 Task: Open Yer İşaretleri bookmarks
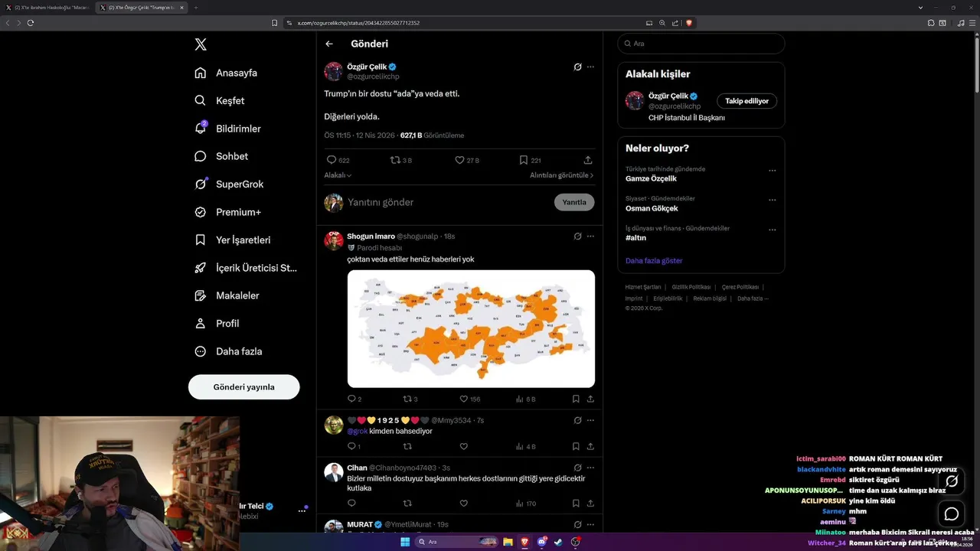click(x=233, y=240)
